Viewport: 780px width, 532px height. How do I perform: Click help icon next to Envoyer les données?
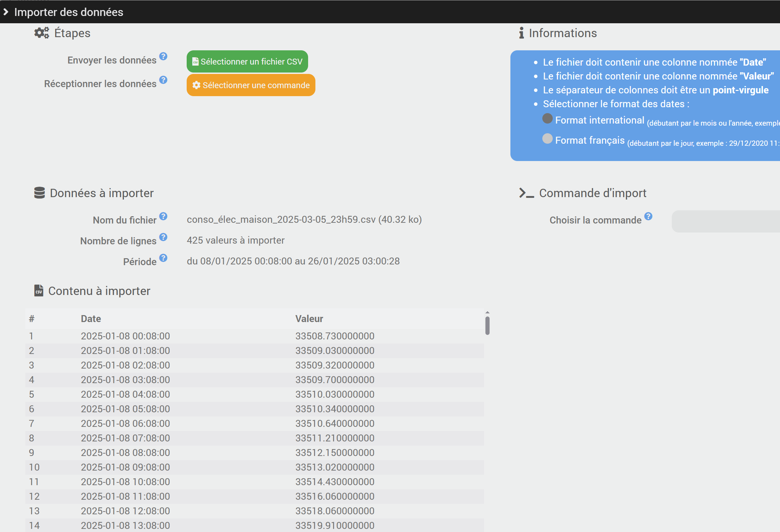(x=163, y=56)
